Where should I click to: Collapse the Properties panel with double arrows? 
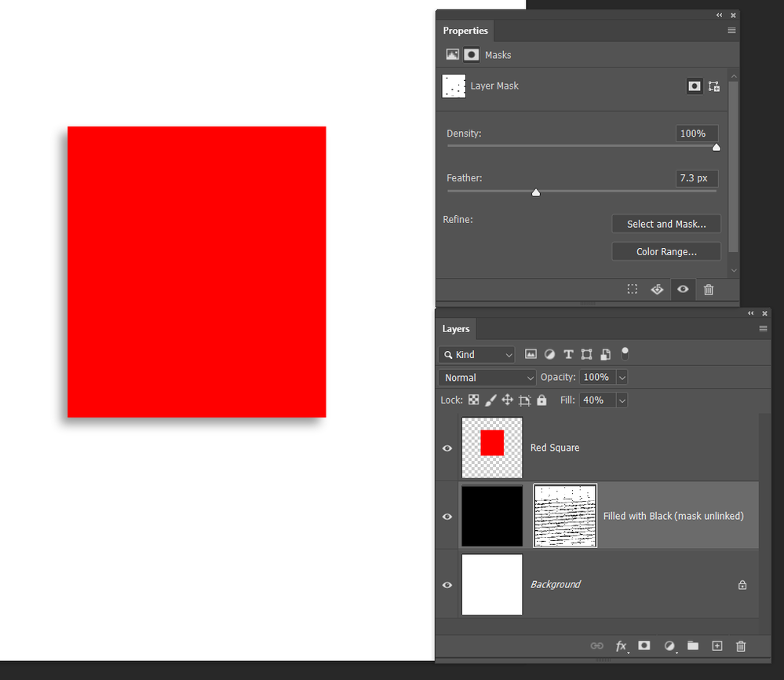719,15
